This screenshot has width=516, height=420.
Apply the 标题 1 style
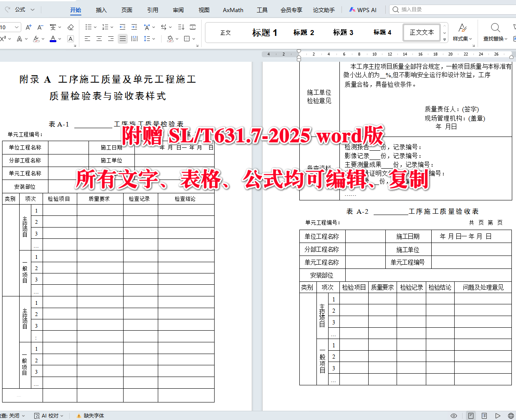(264, 33)
